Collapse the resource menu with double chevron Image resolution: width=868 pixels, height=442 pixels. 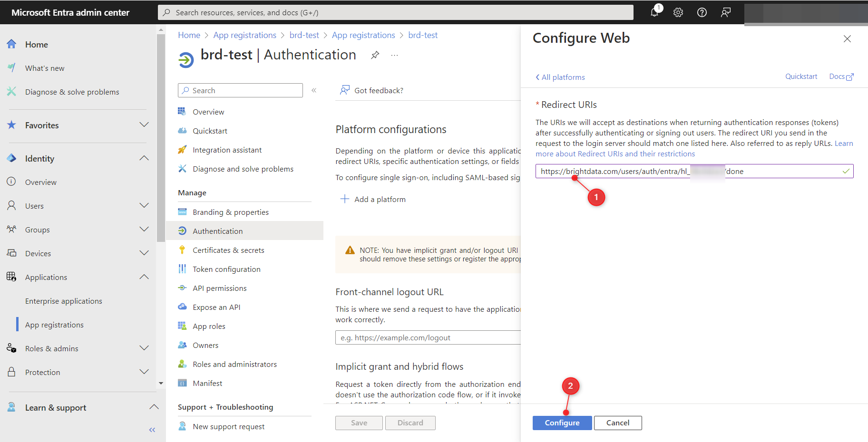tap(314, 90)
